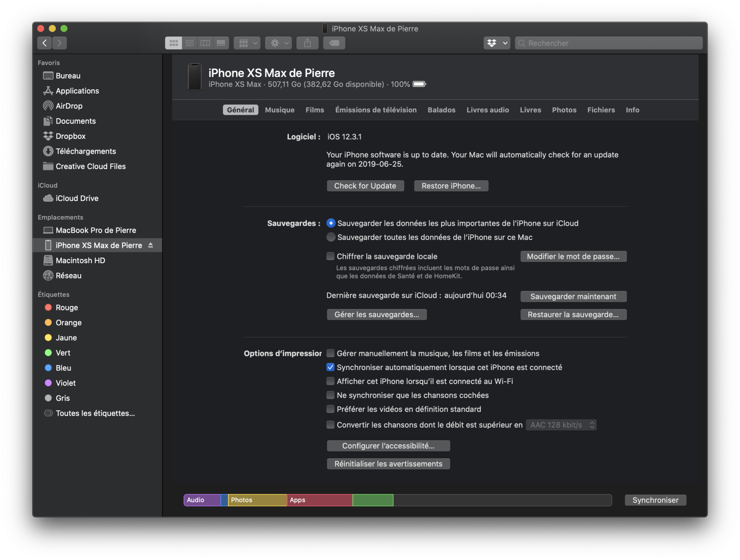Screen dimensions: 740x560
Task: Open AirDrop in the sidebar
Action: 63,106
